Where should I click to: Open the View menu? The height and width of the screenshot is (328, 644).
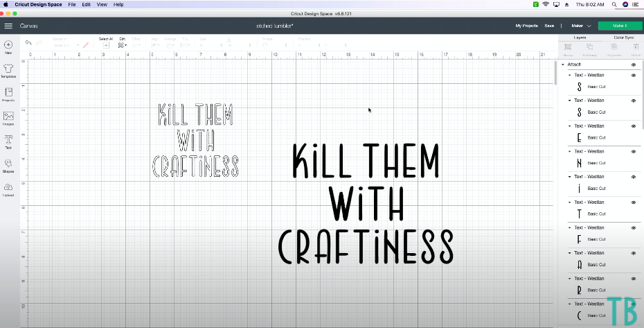102,5
